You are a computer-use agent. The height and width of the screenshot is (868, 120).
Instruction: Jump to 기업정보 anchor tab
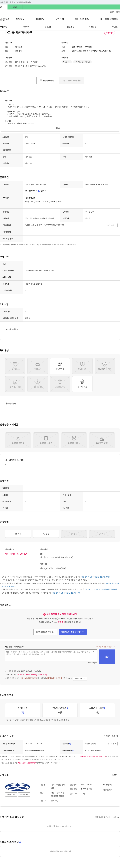(x=115, y=27)
